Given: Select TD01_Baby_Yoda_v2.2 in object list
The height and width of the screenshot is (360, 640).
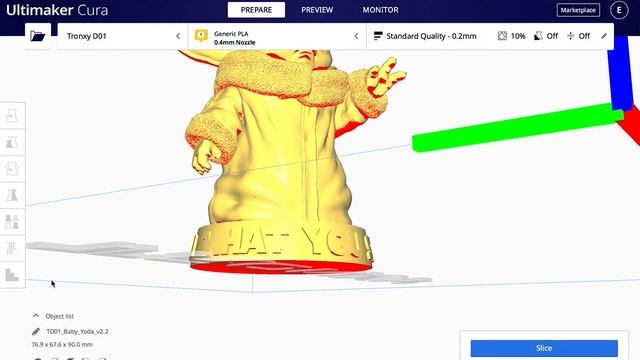Looking at the screenshot, I should tap(77, 331).
